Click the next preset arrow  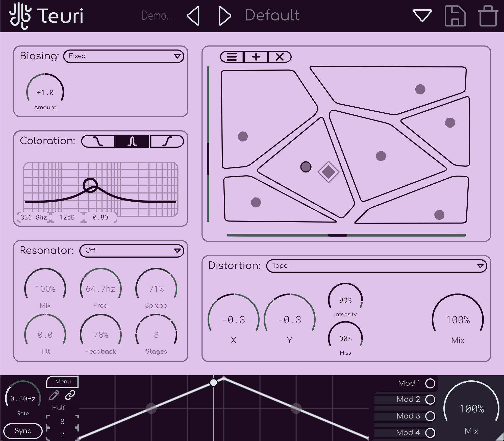point(224,16)
